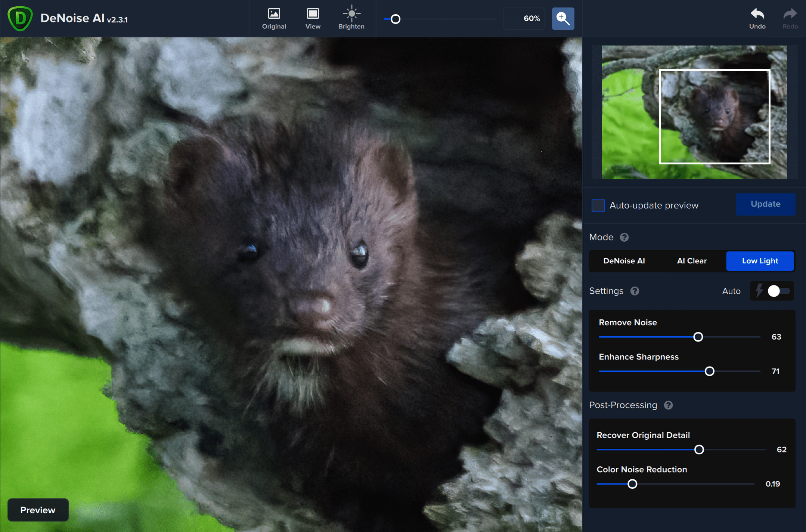Open Mode help question mark
Image resolution: width=806 pixels, height=532 pixels.
pyautogui.click(x=624, y=237)
